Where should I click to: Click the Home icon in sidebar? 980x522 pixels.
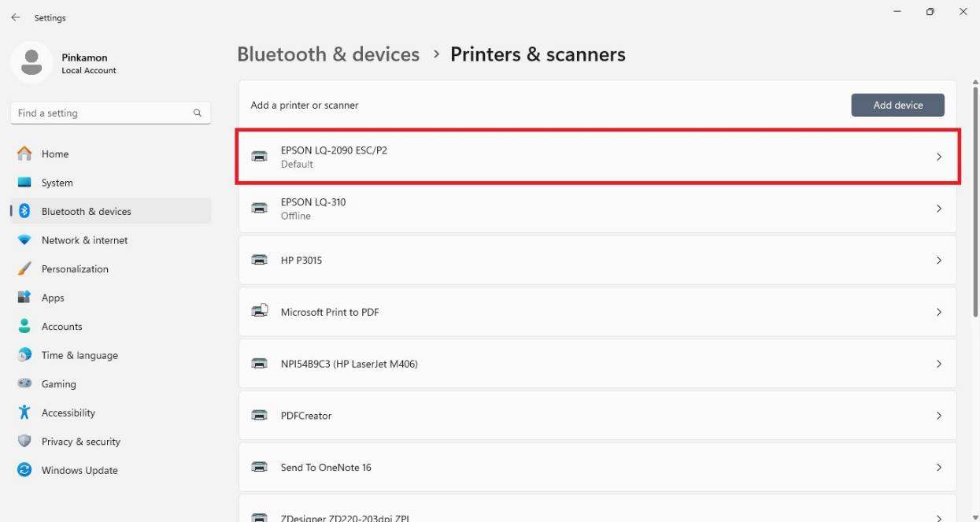coord(24,154)
